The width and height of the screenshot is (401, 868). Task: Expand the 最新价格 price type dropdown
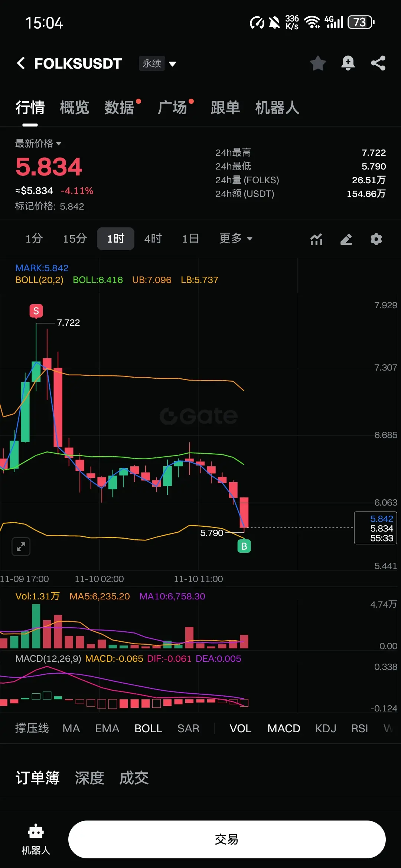(x=38, y=143)
